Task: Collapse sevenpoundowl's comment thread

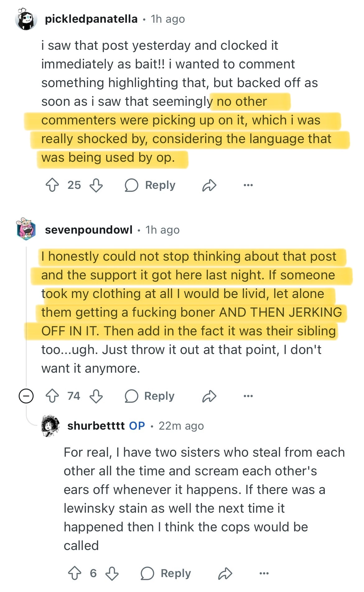Action: 26,396
